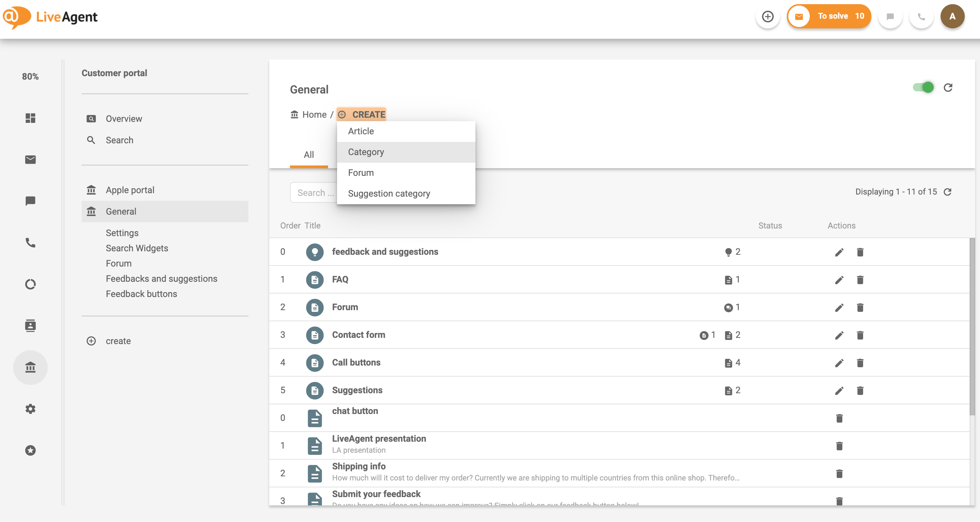980x522 pixels.
Task: Edit the FAQ category with pencil icon
Action: point(839,280)
